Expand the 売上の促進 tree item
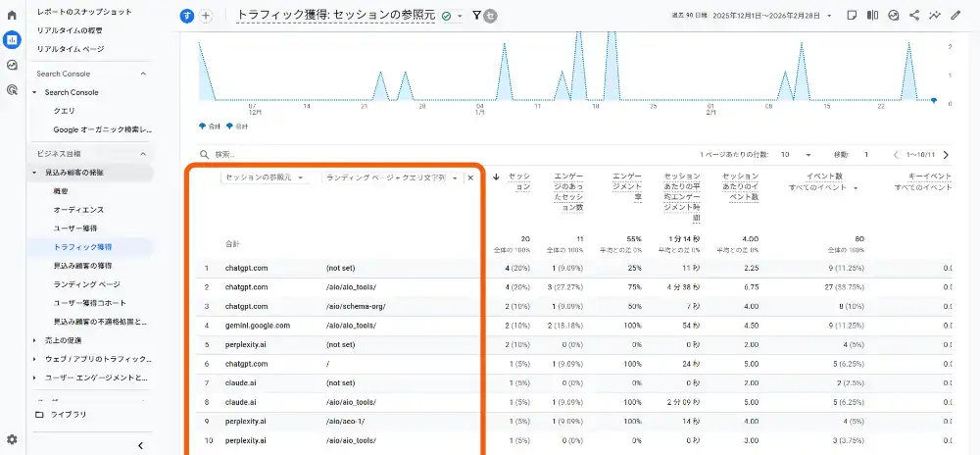Screen dimensions: 980x455 (36, 339)
